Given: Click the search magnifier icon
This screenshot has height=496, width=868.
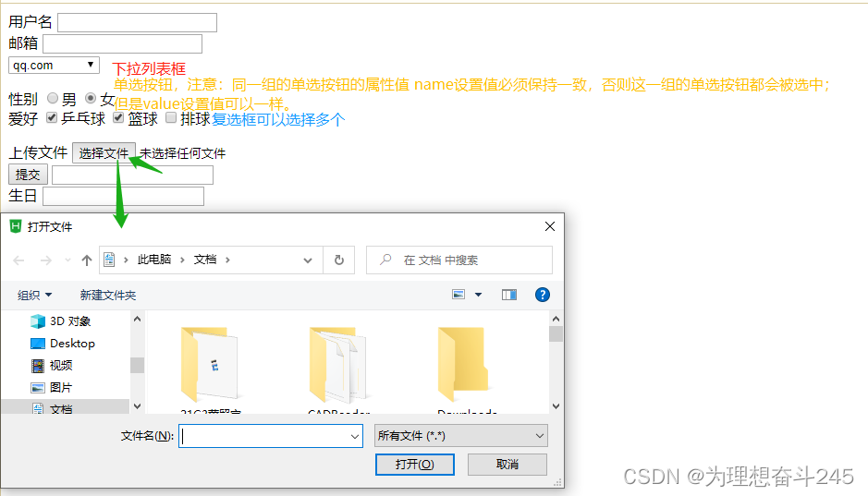Looking at the screenshot, I should click(x=385, y=260).
